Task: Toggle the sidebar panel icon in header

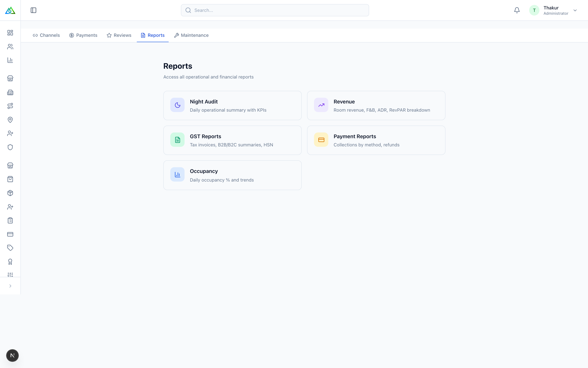Action: [33, 10]
